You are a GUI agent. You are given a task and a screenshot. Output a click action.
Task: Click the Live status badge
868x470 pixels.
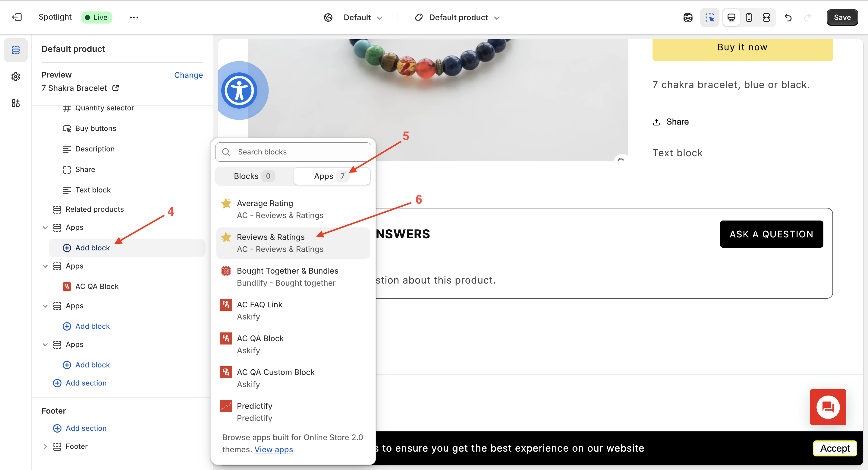point(96,17)
